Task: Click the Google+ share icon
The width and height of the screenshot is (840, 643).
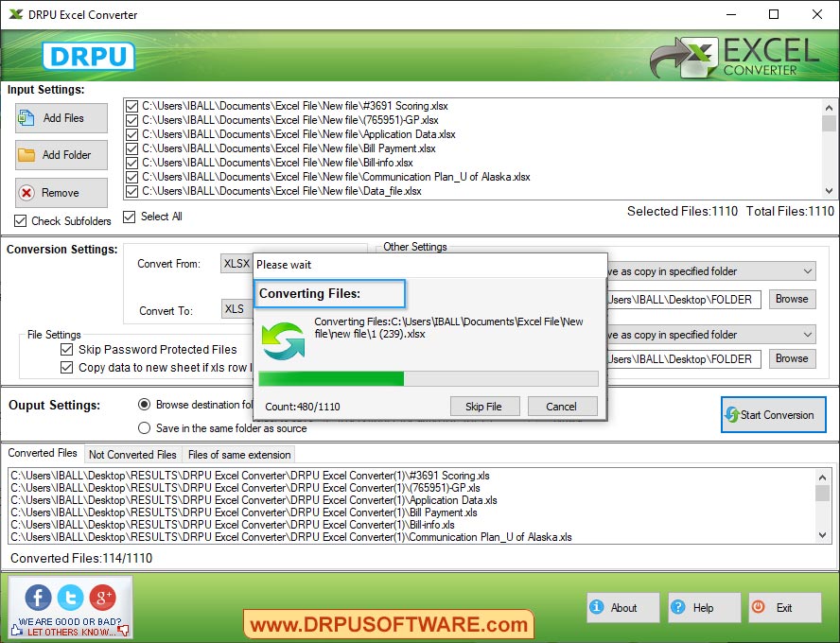Action: (103, 598)
